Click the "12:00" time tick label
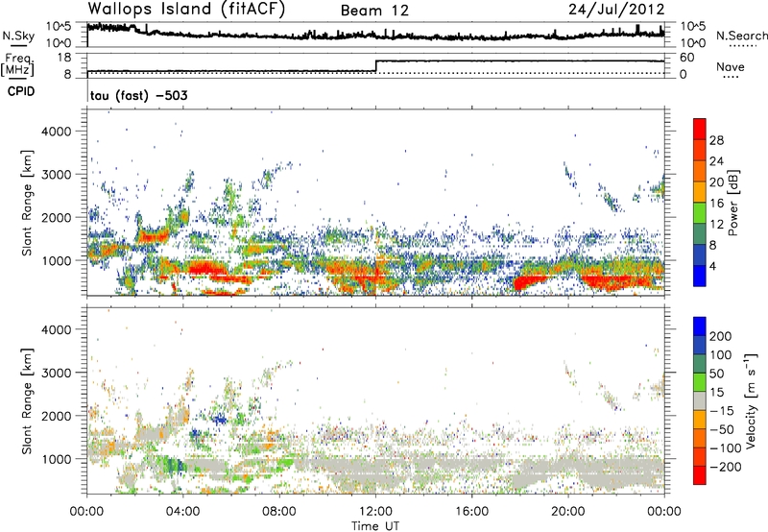 375,512
